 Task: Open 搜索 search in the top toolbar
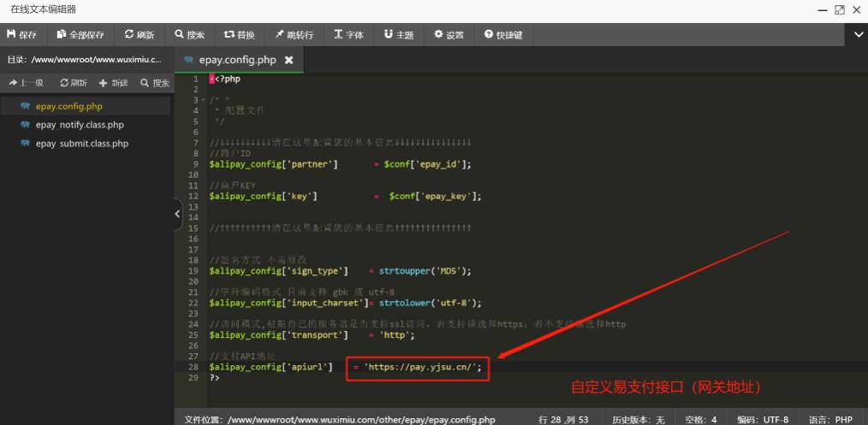[x=190, y=35]
